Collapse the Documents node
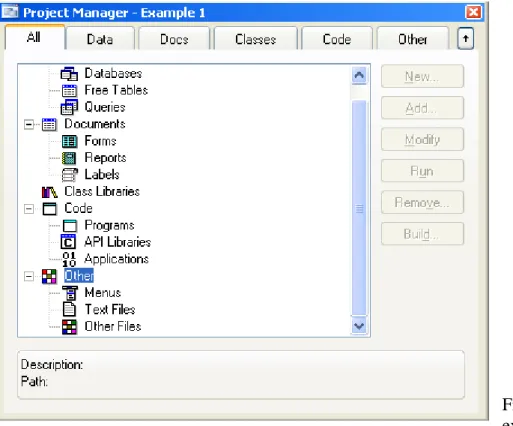Image resolution: width=513 pixels, height=426 pixels. tap(29, 124)
